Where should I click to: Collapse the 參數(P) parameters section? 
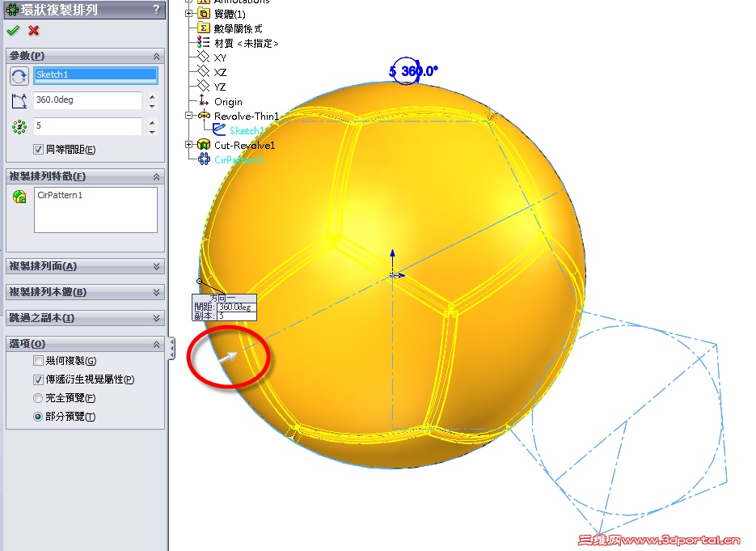click(x=156, y=57)
